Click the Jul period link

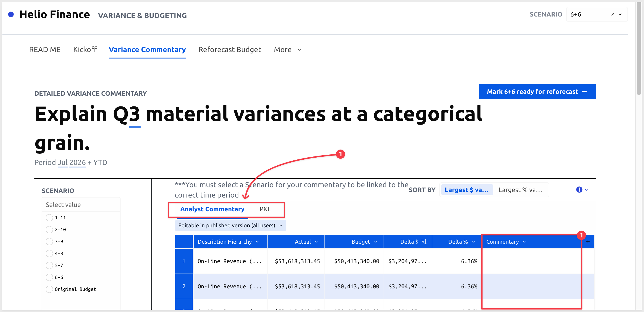tap(63, 163)
